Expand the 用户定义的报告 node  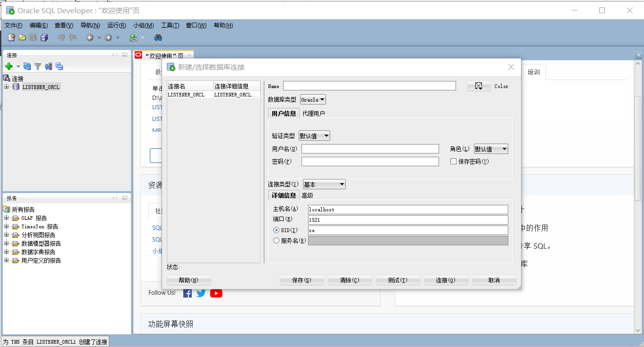6,260
